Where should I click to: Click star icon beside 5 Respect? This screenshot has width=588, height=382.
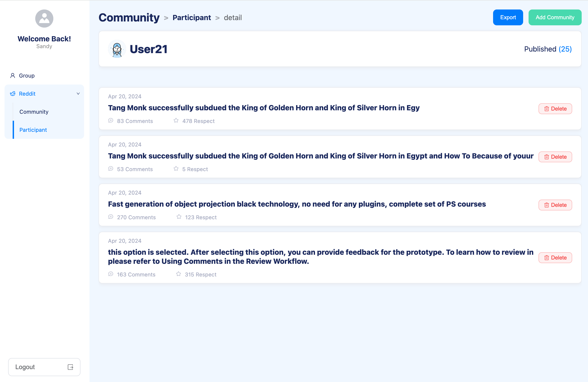click(x=176, y=169)
